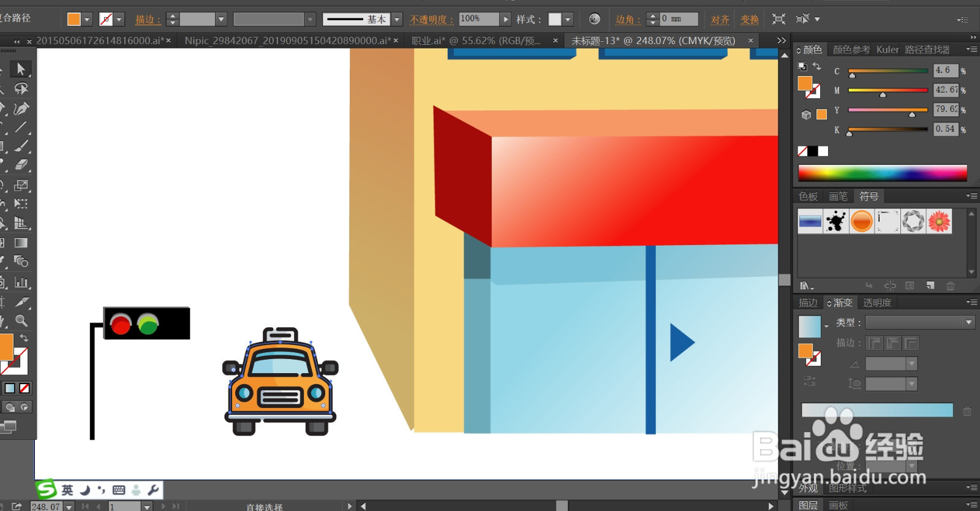Viewport: 980px width, 511px height.
Task: Select the Line Segment tool
Action: [21, 127]
